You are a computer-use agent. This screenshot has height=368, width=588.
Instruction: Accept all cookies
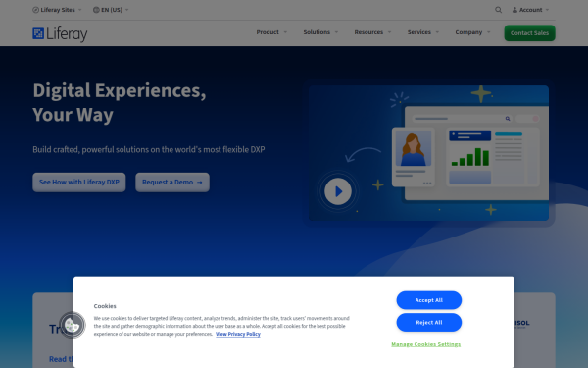pyautogui.click(x=429, y=300)
